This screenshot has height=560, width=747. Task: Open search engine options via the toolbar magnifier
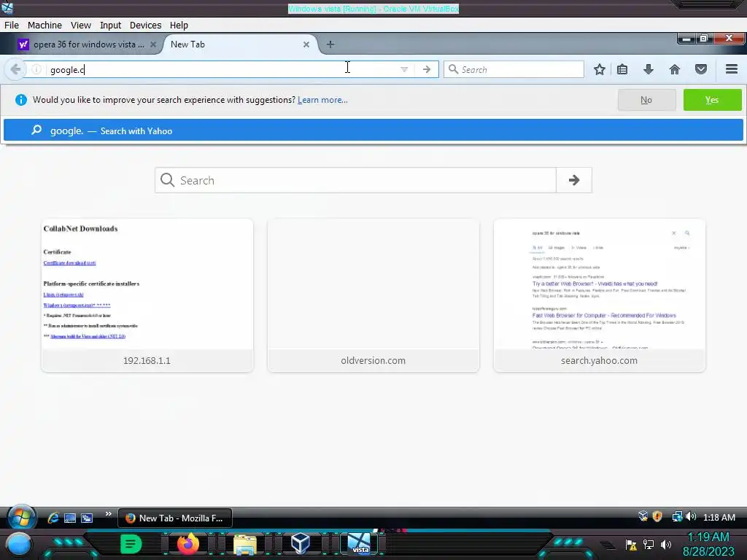pyautogui.click(x=453, y=69)
